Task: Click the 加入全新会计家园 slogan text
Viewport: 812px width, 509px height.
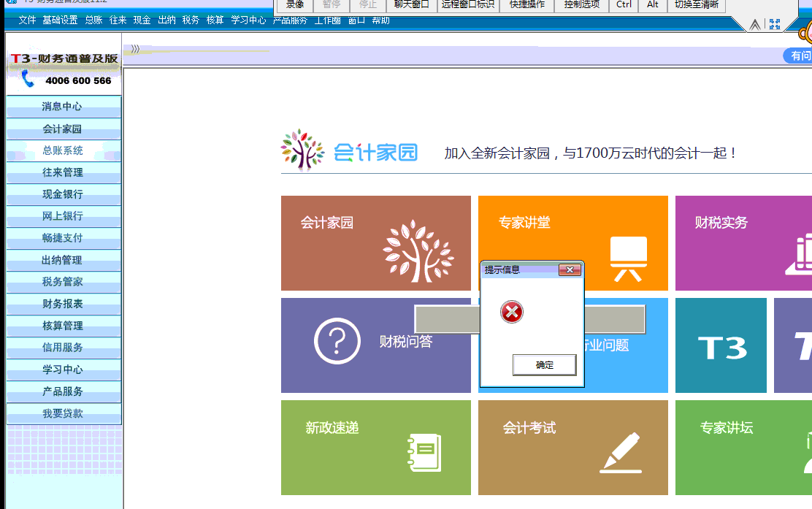Action: [590, 153]
